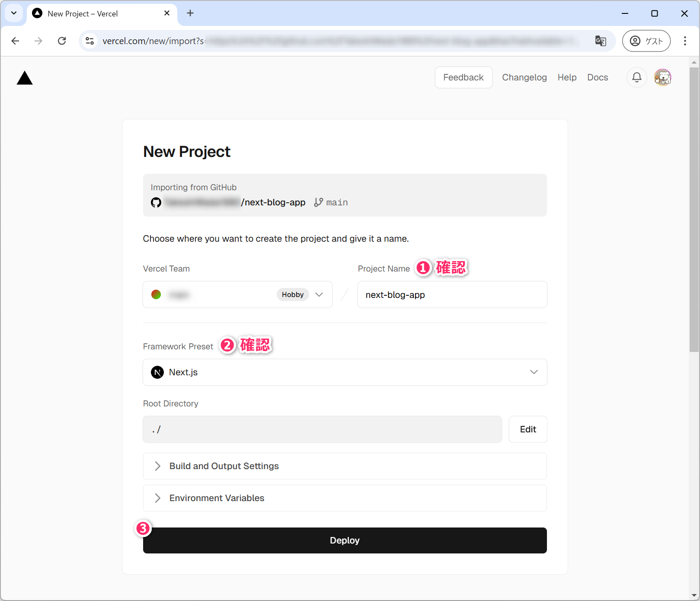The image size is (700, 601).
Task: Open the Docs link in header
Action: (x=598, y=77)
